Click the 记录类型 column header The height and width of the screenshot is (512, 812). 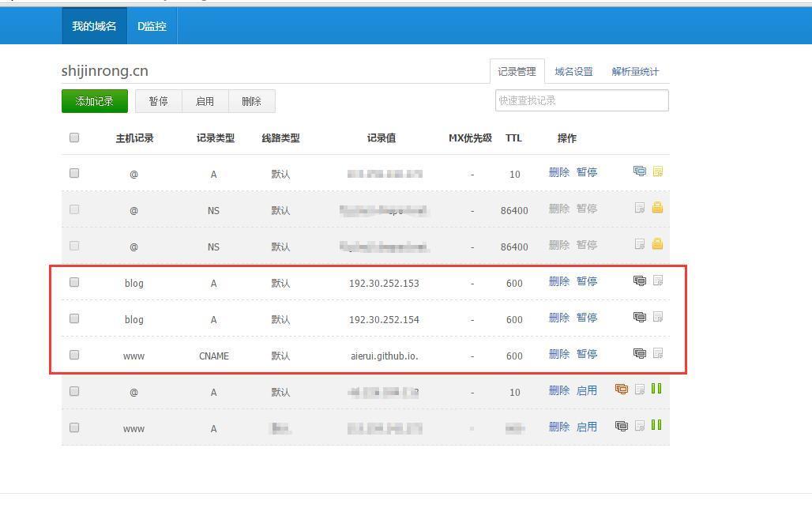(216, 138)
